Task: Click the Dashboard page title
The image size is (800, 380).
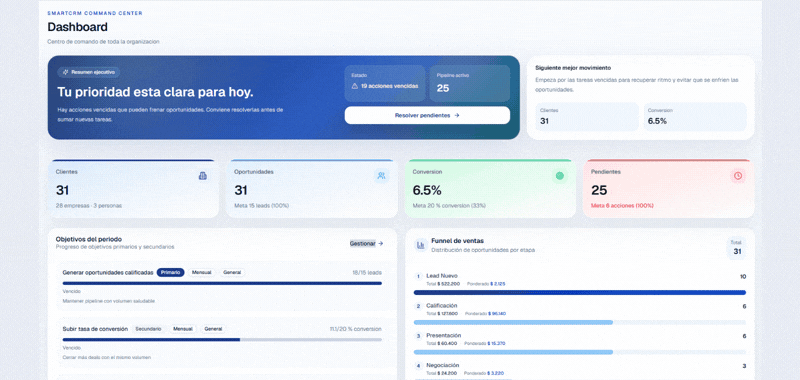Action: click(x=78, y=27)
